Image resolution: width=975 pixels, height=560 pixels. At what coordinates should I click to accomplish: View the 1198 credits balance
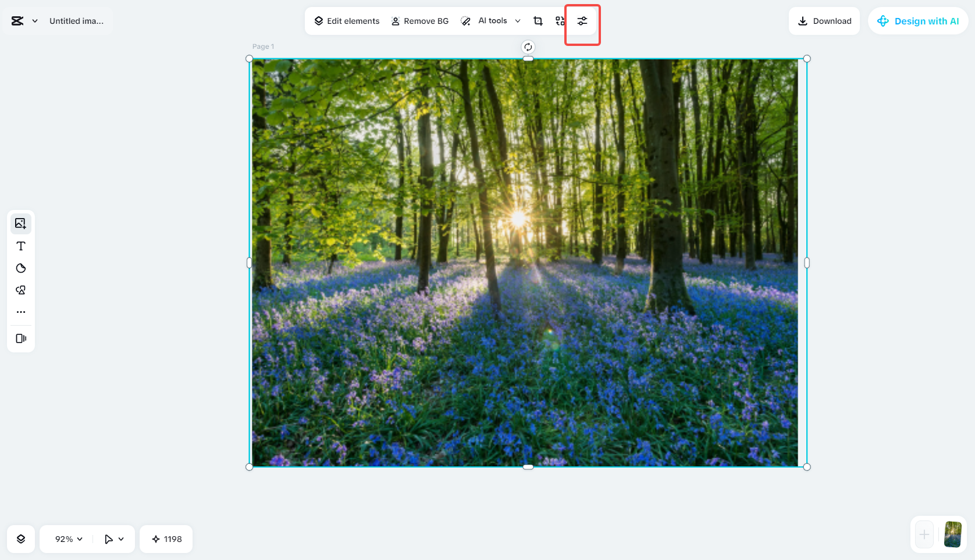166,539
